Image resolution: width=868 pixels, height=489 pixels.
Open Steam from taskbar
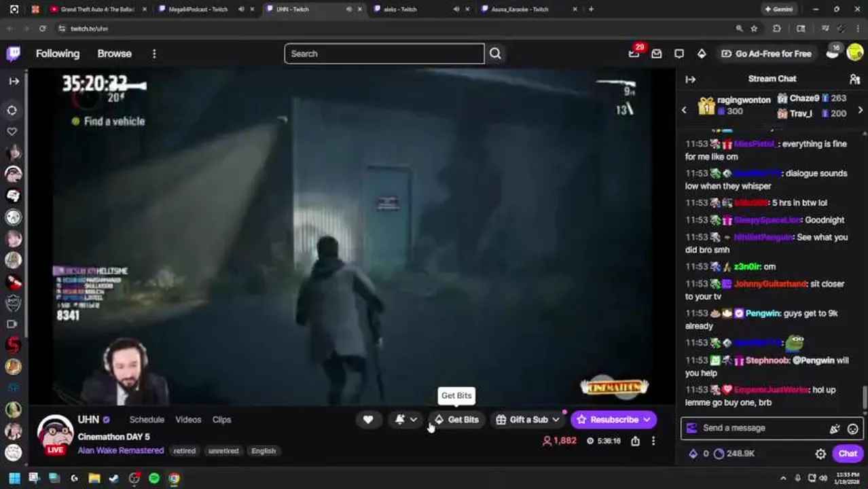[114, 478]
